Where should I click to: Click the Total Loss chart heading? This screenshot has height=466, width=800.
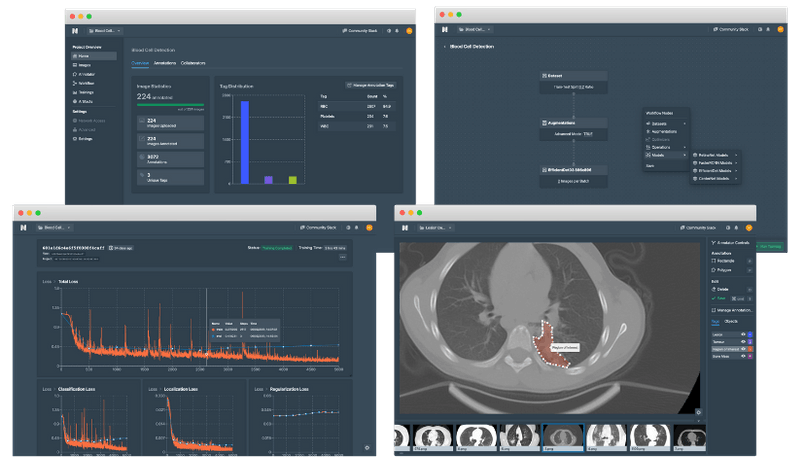[68, 282]
